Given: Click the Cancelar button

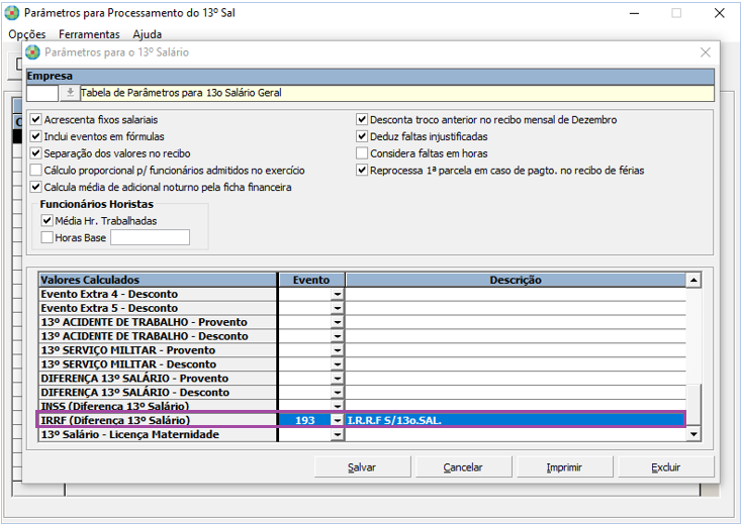Looking at the screenshot, I should pyautogui.click(x=463, y=467).
